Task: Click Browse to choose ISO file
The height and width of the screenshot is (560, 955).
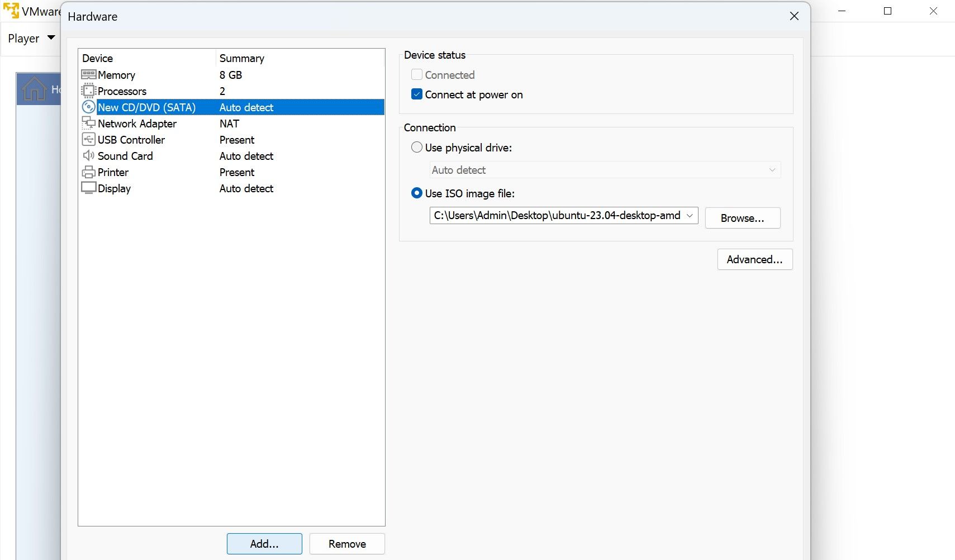Action: coord(742,218)
